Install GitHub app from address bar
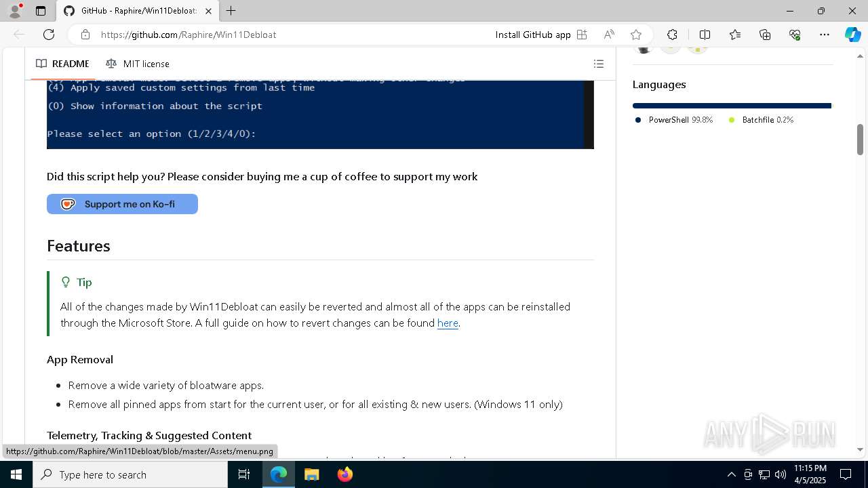 pos(541,35)
